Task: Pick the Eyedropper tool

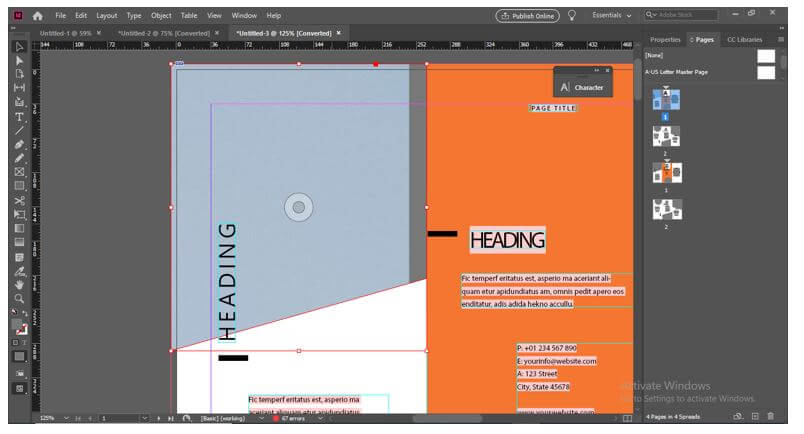Action: pos(19,271)
